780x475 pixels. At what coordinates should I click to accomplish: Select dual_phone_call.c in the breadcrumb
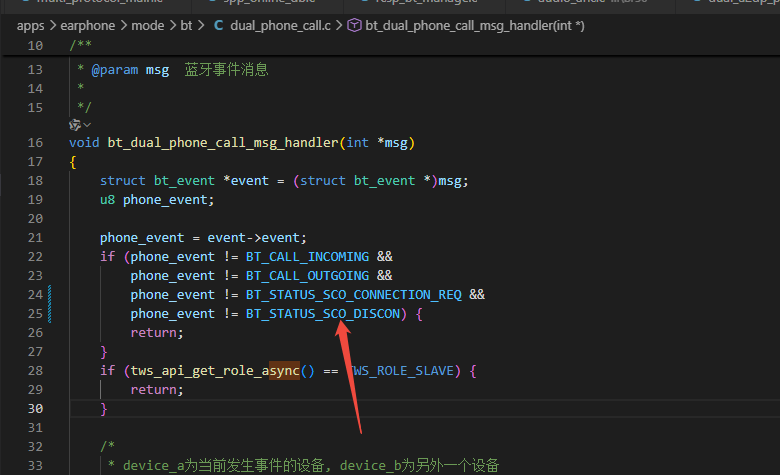tap(280, 25)
